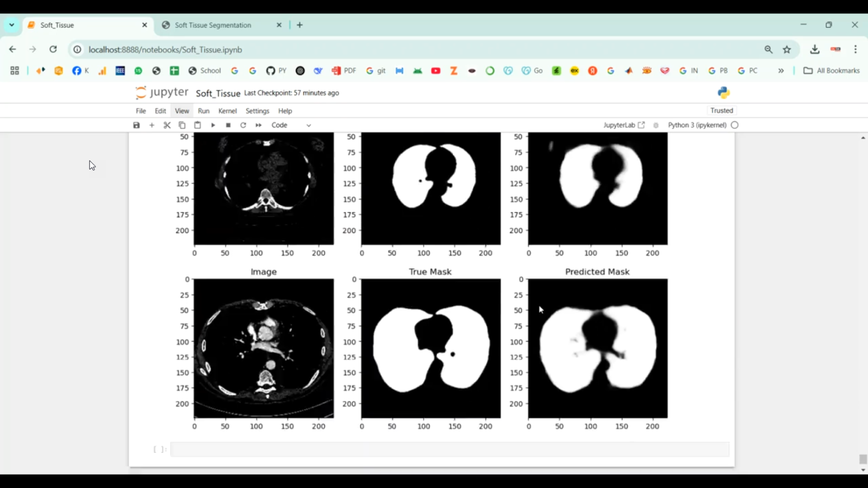Copy the selected cell from the toolbar
Viewport: 868px width, 488px height.
(182, 125)
